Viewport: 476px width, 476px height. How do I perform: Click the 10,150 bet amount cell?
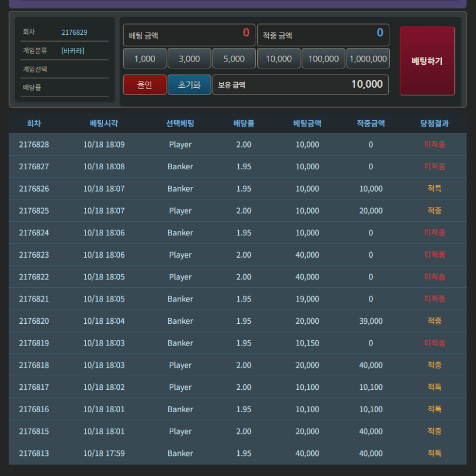(307, 343)
